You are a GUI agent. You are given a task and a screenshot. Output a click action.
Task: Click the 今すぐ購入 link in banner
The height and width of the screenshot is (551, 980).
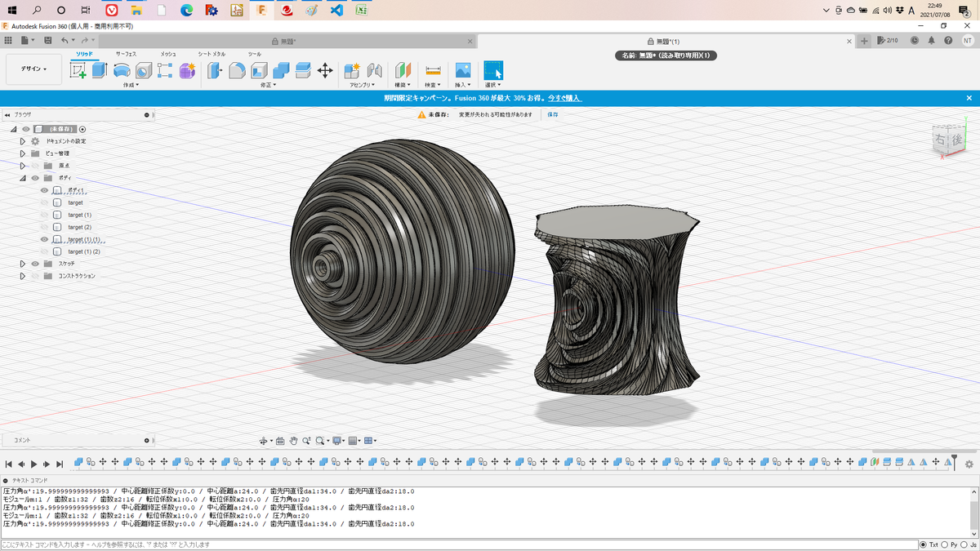(565, 98)
